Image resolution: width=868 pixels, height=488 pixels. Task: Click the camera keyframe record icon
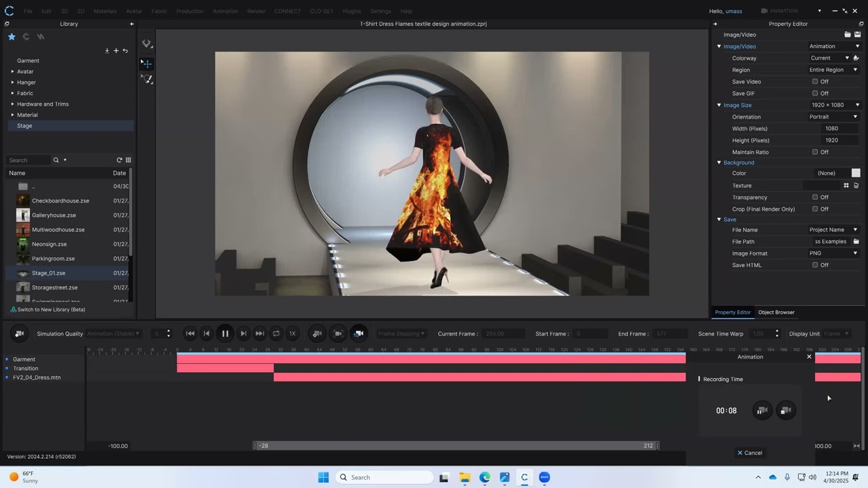click(x=317, y=333)
